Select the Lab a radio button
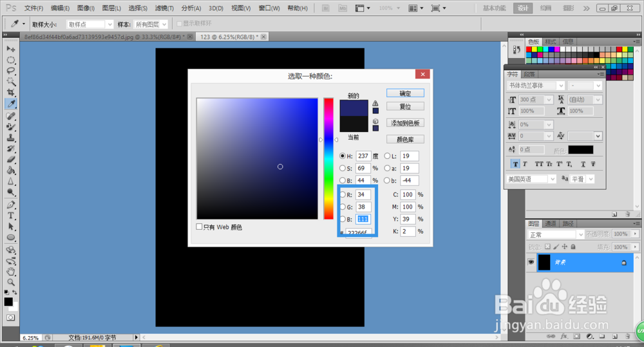 (387, 168)
